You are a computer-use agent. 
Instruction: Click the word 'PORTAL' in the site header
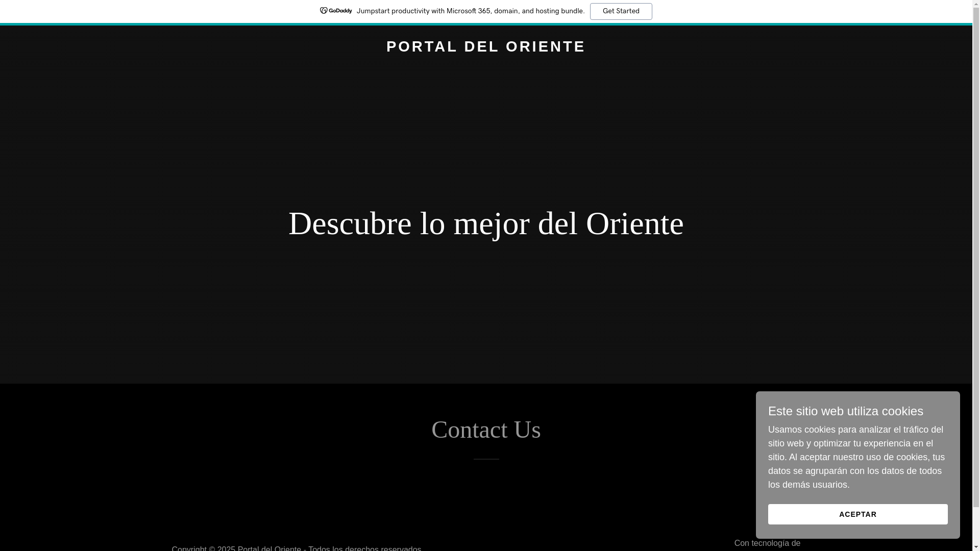pyautogui.click(x=422, y=46)
